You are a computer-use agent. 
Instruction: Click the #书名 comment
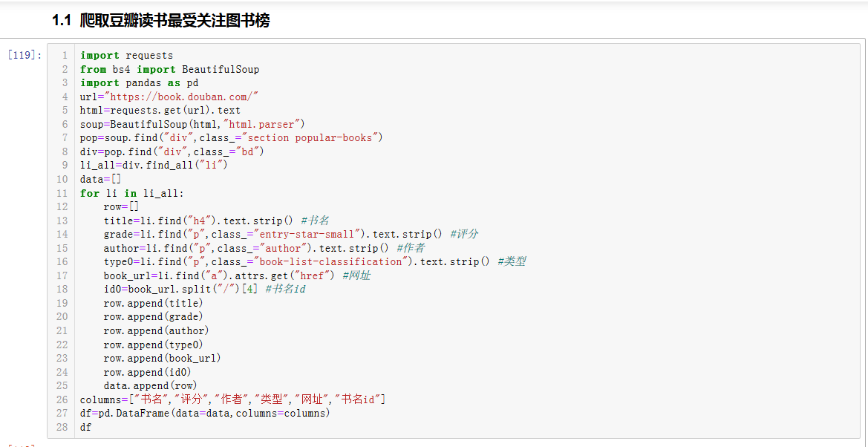click(315, 221)
